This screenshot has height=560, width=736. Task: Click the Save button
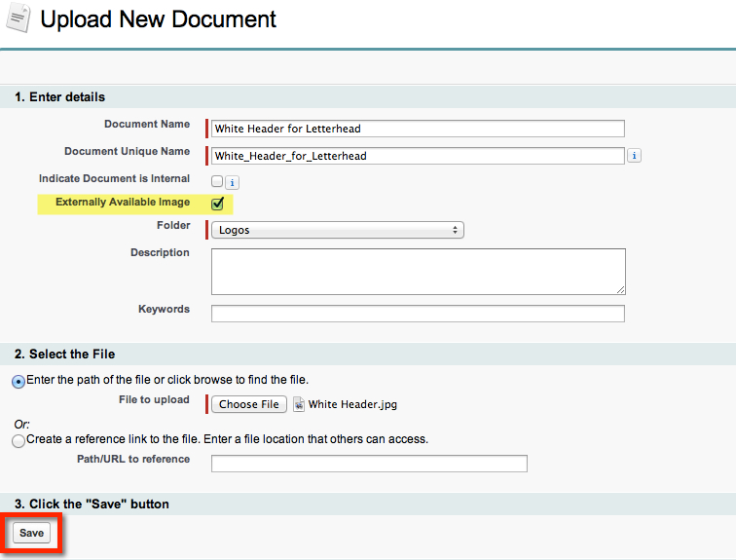click(31, 533)
